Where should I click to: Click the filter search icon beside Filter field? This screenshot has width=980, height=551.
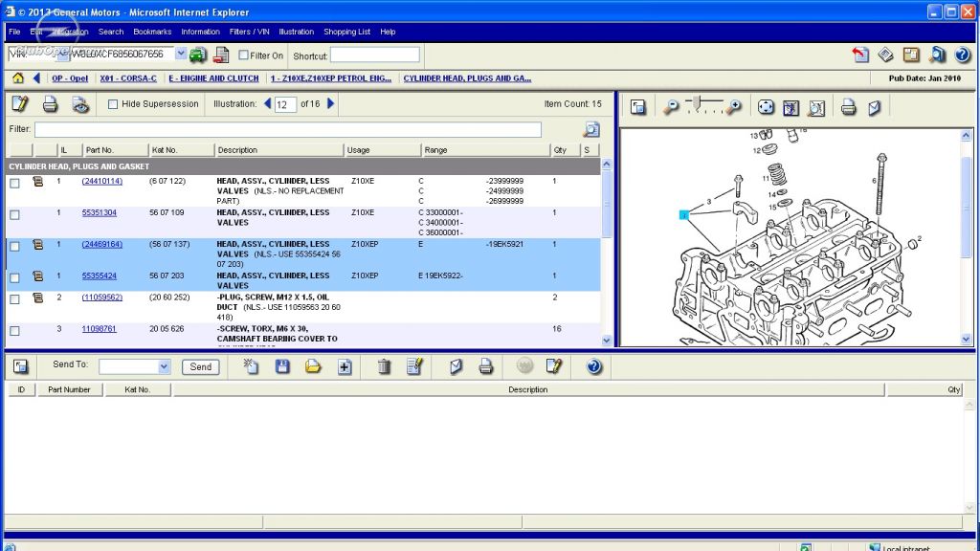coord(591,129)
